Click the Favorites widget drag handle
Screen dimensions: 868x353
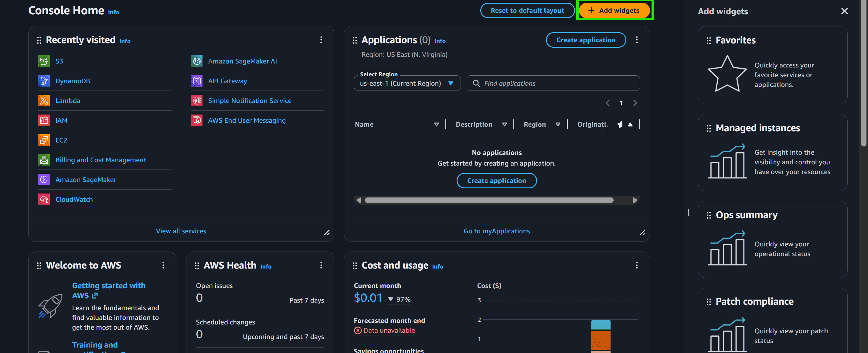click(709, 41)
